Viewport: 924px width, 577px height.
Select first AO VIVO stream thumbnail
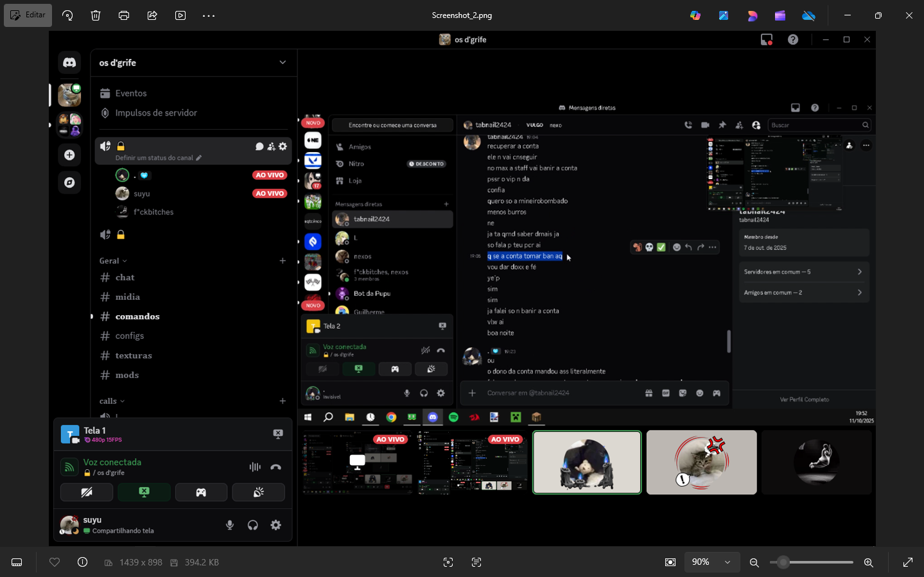coord(356,462)
